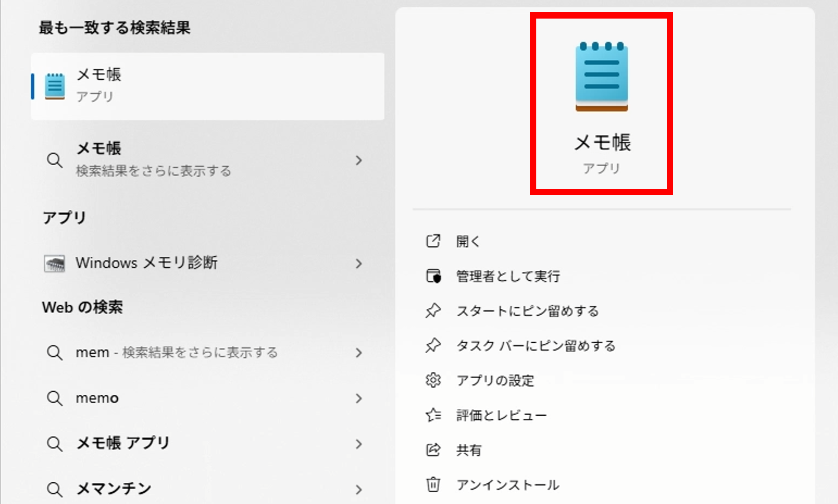Image resolution: width=838 pixels, height=504 pixels.
Task: Click アンインストール to remove the app
Action: [507, 485]
